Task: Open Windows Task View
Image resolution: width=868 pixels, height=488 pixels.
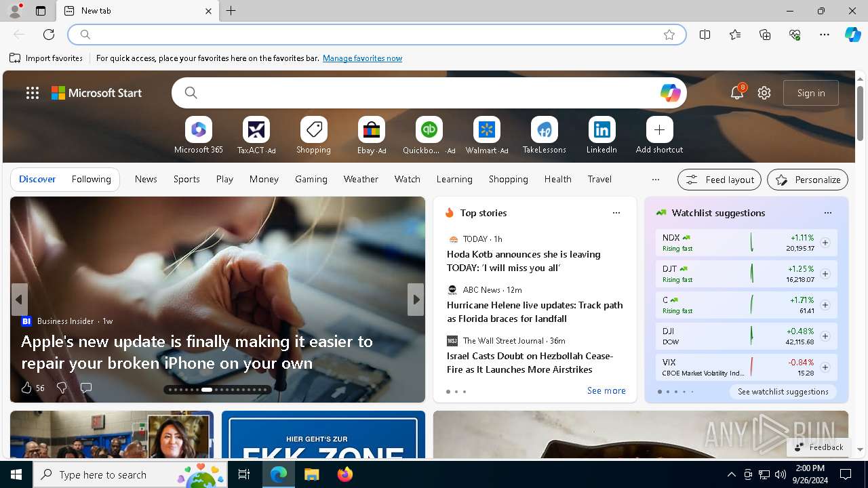Action: [244, 474]
